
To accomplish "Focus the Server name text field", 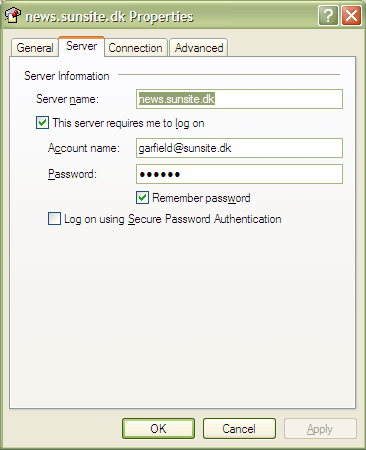I will click(x=239, y=99).
